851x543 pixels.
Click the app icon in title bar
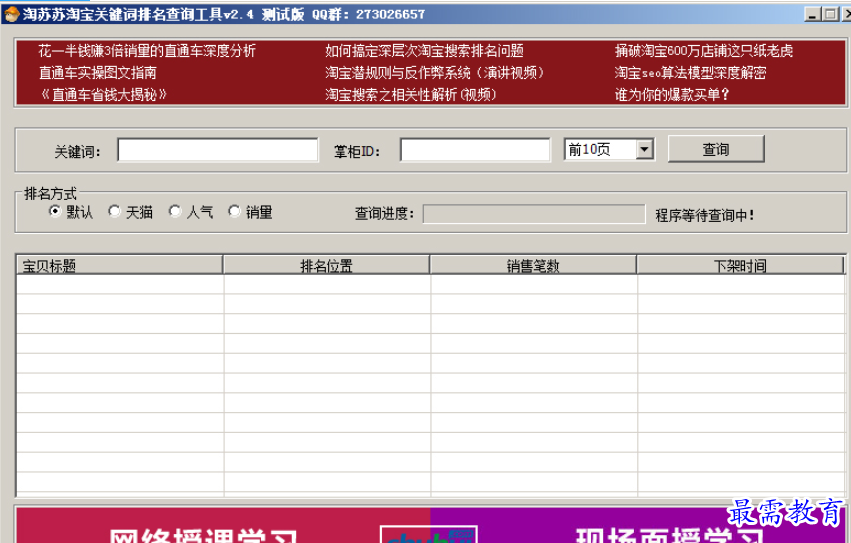[10, 14]
